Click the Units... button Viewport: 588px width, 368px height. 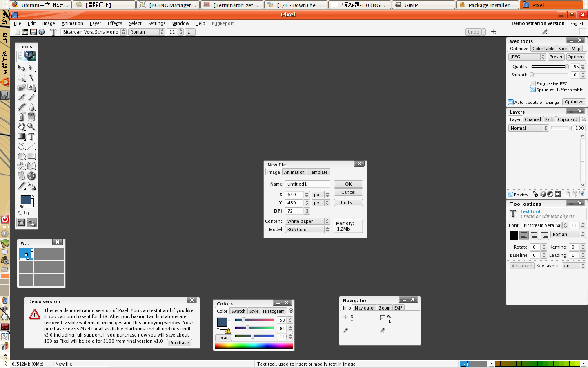tap(348, 202)
